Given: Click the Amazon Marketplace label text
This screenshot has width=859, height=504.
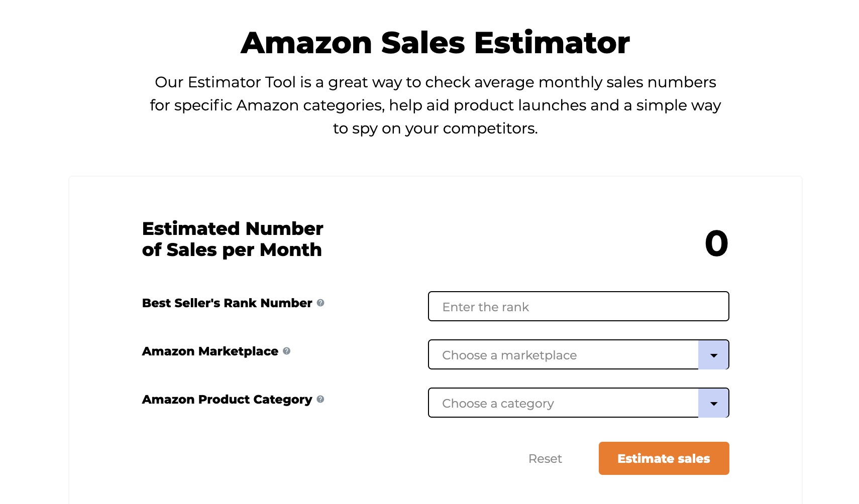Looking at the screenshot, I should pos(209,351).
